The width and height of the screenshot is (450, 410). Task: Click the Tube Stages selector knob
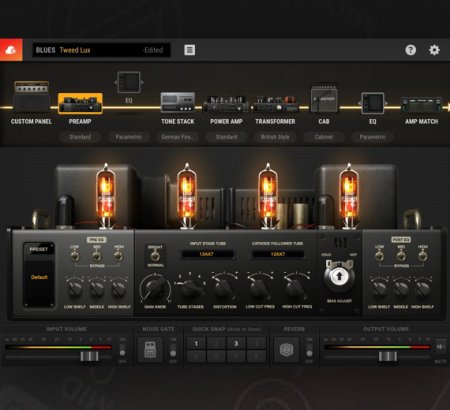pyautogui.click(x=190, y=289)
